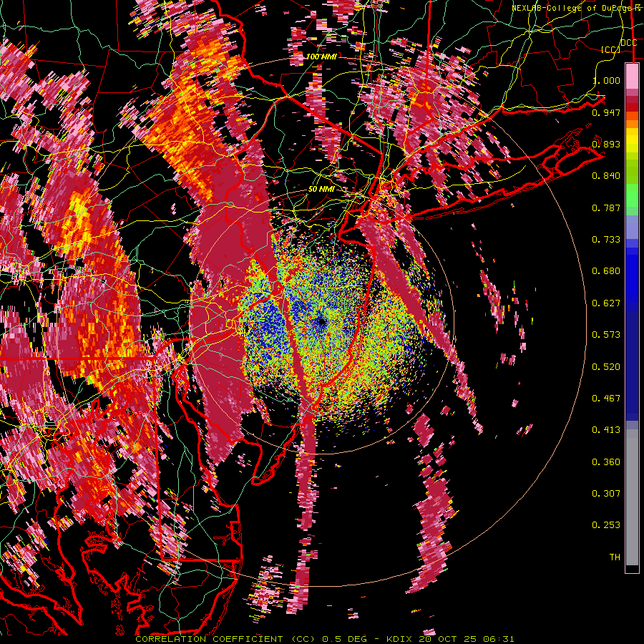
Task: Click the 0.680 legend value
Action: pos(606,271)
